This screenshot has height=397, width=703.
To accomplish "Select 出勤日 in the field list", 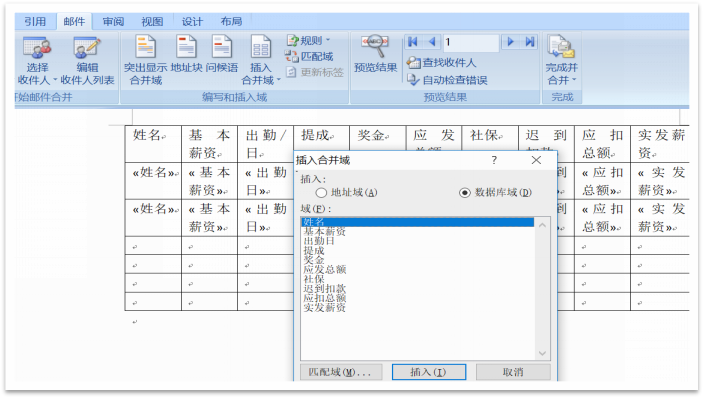I will click(318, 241).
